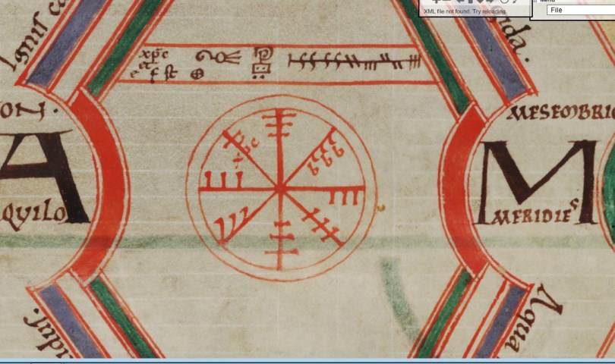Click the row of comb-like symbols in the top strip
Viewport: 615px width, 364px height.
pos(353,61)
